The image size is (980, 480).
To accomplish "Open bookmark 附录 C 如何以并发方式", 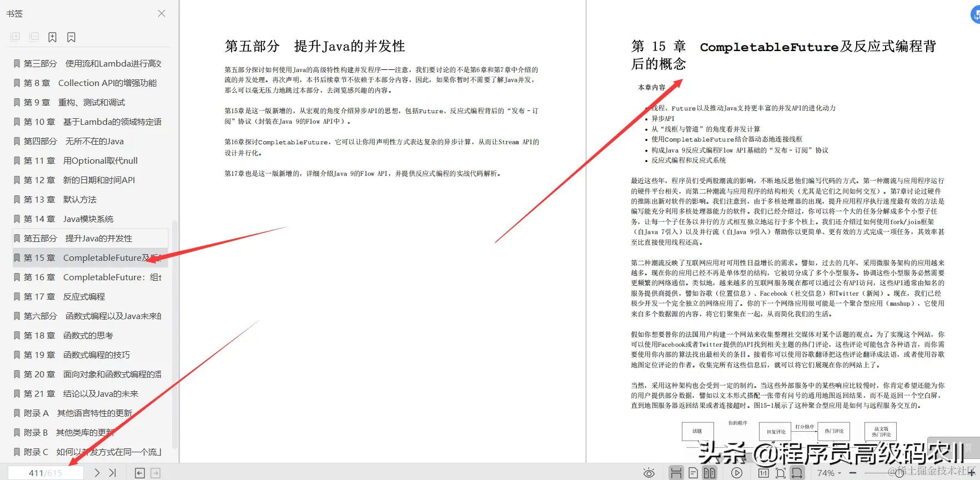I will (x=91, y=452).
